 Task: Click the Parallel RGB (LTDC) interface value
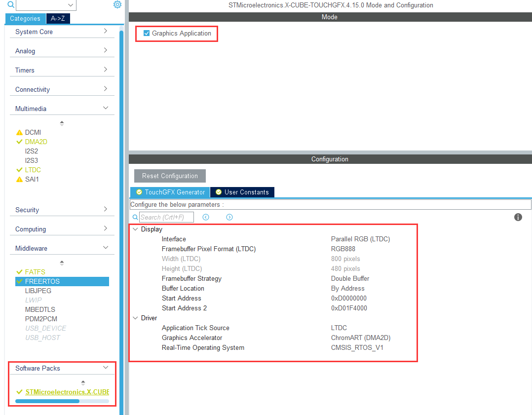(x=360, y=239)
